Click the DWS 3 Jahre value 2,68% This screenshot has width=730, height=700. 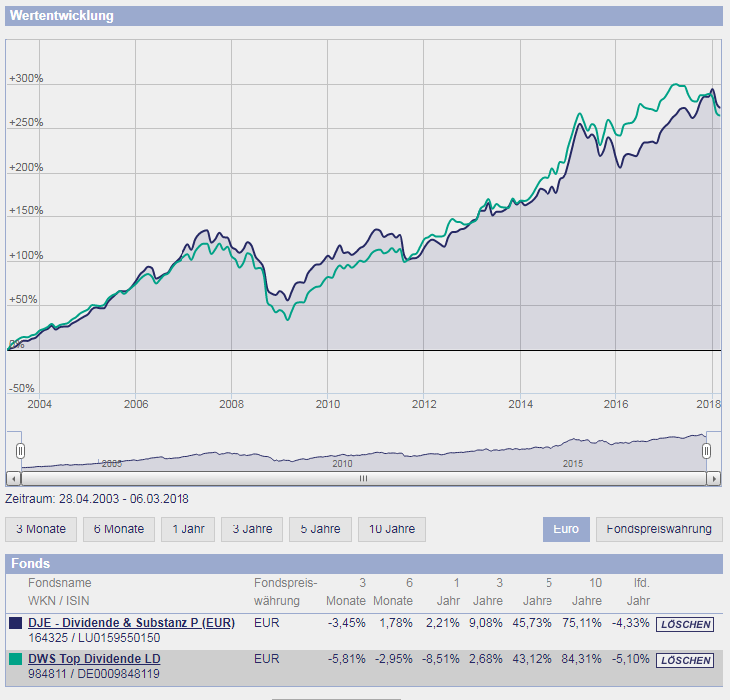[486, 659]
